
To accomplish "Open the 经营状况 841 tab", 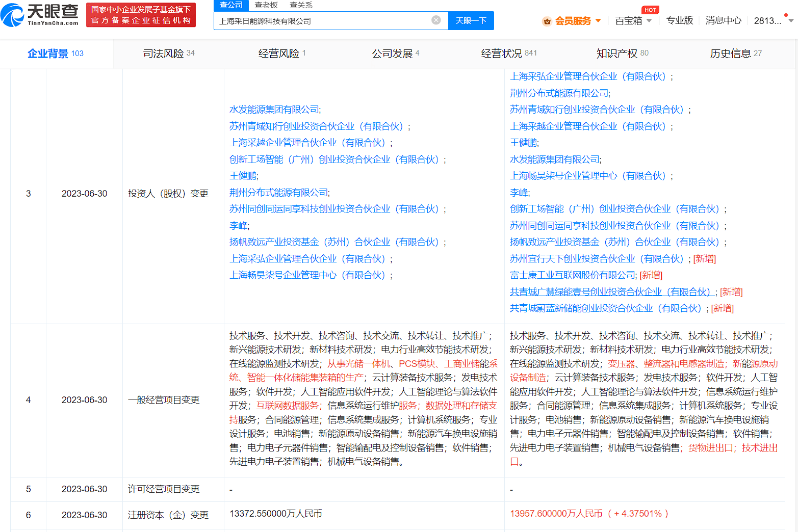I will (509, 54).
